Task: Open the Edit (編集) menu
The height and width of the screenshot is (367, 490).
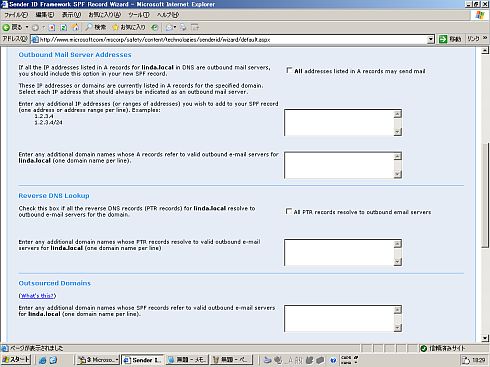Action: point(45,15)
